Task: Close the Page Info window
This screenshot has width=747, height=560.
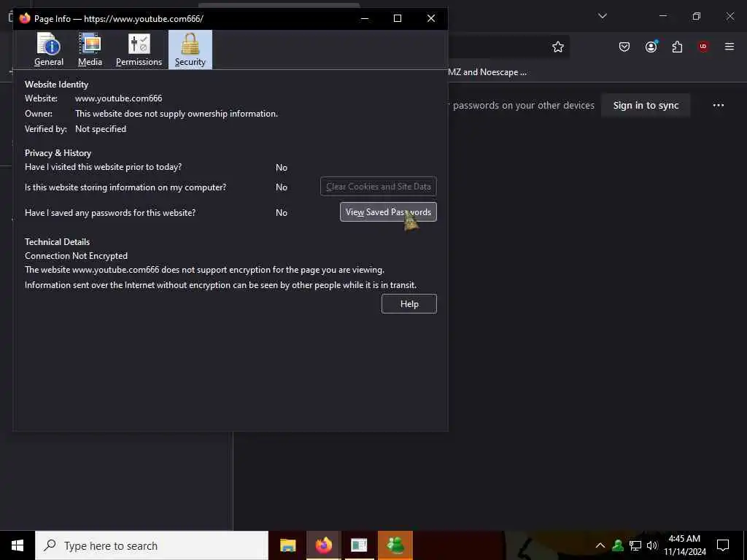Action: click(430, 18)
